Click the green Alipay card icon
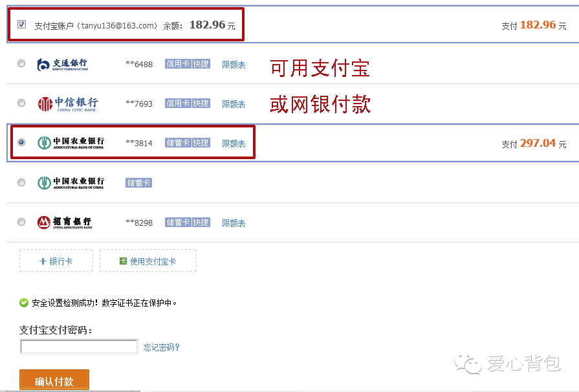Screen dimensions: 579x392 pos(123,261)
